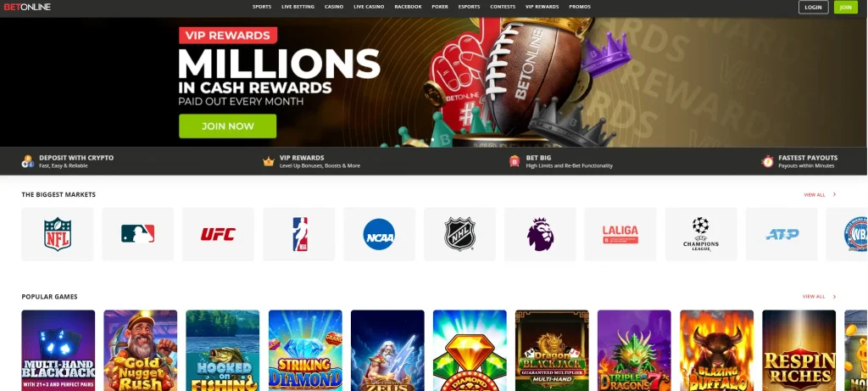Click the Deposit with Crypto coin icon
This screenshot has width=868, height=391.
pyautogui.click(x=28, y=161)
